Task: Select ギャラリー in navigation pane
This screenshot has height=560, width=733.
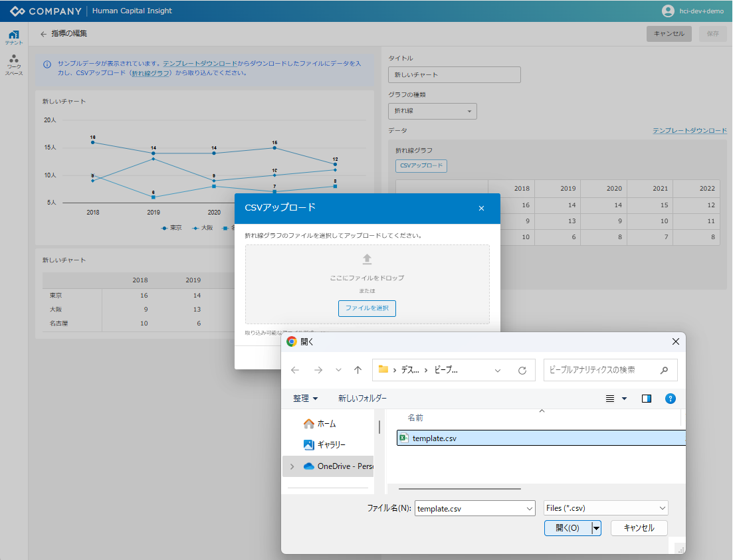Action: (x=331, y=444)
